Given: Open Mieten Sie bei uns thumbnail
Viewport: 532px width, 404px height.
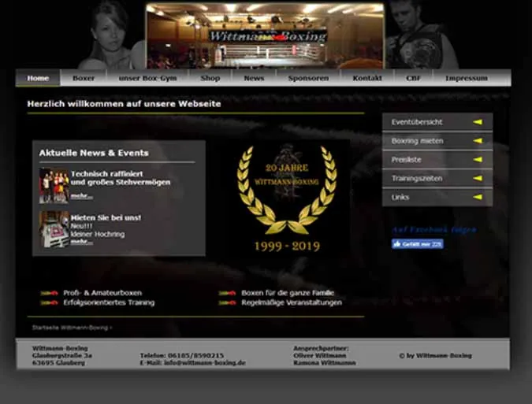Looking at the screenshot, I should coord(54,229).
